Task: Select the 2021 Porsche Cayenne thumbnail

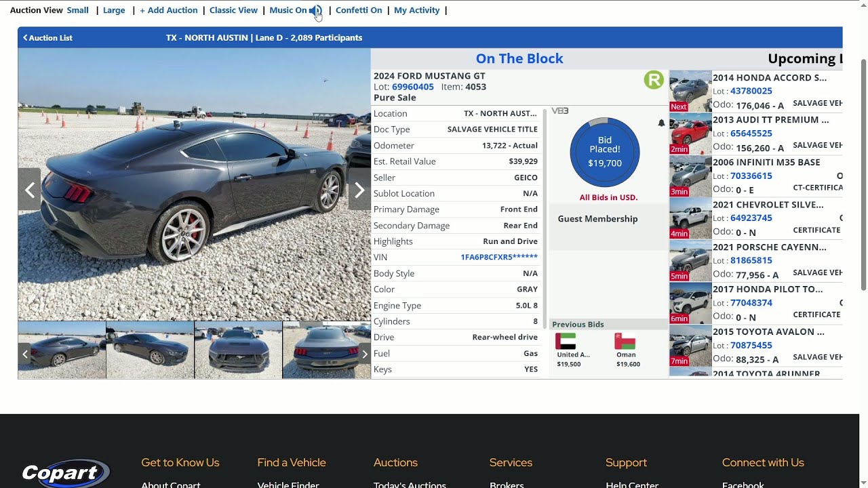Action: click(x=690, y=260)
